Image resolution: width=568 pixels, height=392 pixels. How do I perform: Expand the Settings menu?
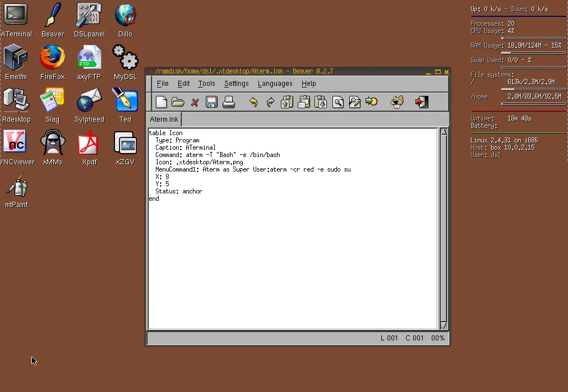click(x=236, y=84)
